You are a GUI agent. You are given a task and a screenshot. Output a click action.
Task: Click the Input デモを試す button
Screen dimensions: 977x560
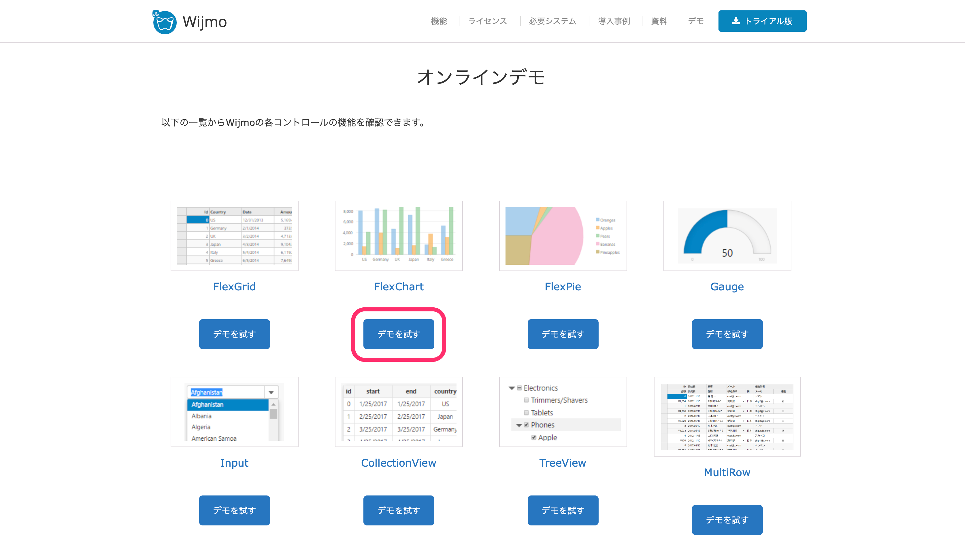(x=234, y=510)
